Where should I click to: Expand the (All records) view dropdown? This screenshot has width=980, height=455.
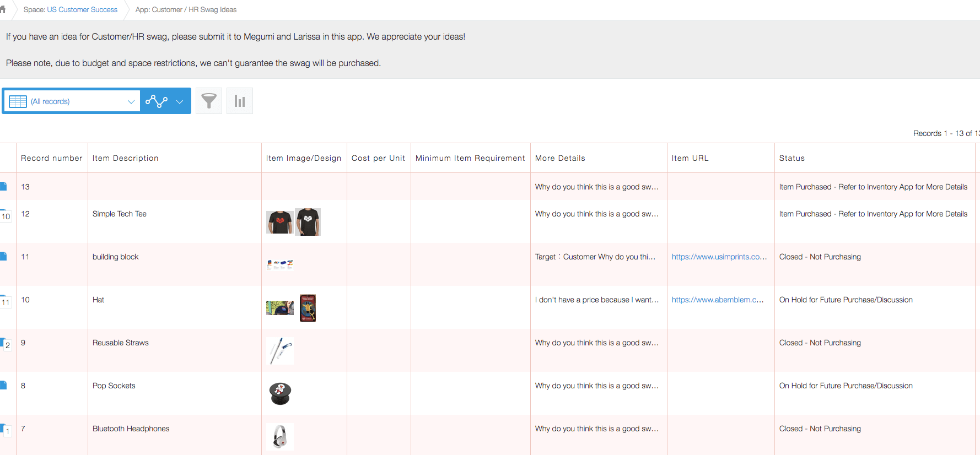pyautogui.click(x=131, y=101)
